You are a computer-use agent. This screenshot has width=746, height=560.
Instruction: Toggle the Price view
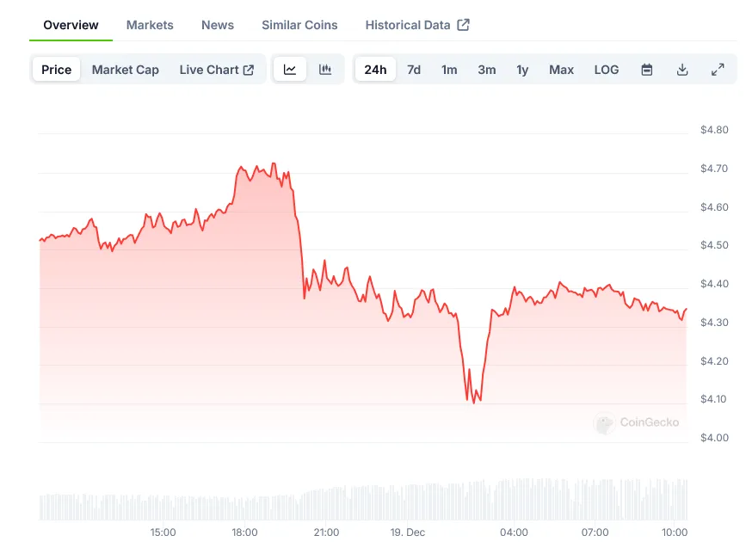[x=55, y=69]
